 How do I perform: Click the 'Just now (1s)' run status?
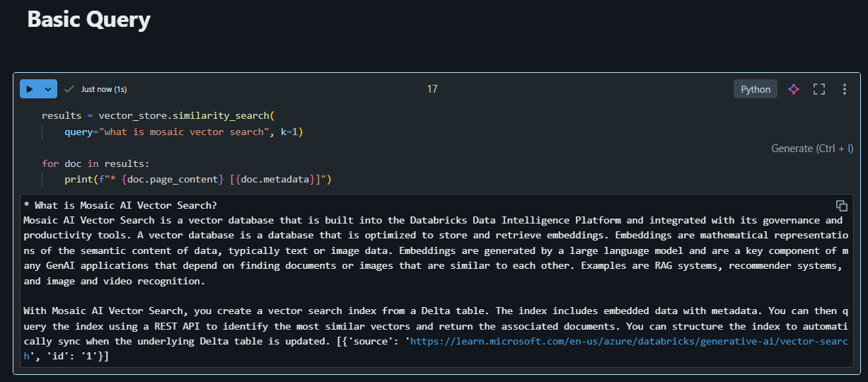(104, 89)
